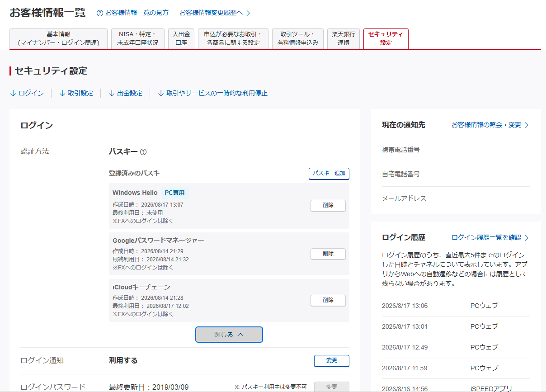Open 取引ツール・有料情報申込み tab
546x392 pixels.
click(x=298, y=39)
